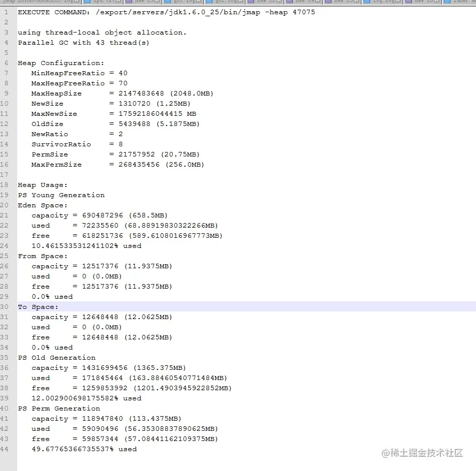This screenshot has width=476, height=471.
Task: Click the '12.002900698175582% used' line
Action: 86,398
